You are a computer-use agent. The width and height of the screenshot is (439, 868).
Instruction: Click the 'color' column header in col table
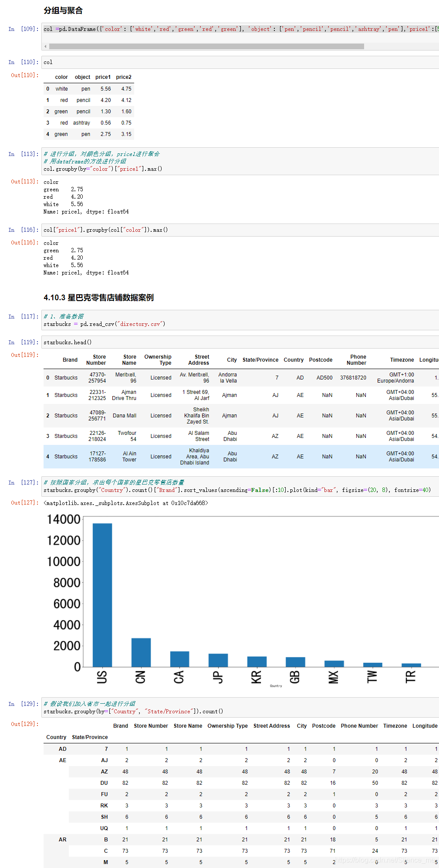click(x=61, y=77)
